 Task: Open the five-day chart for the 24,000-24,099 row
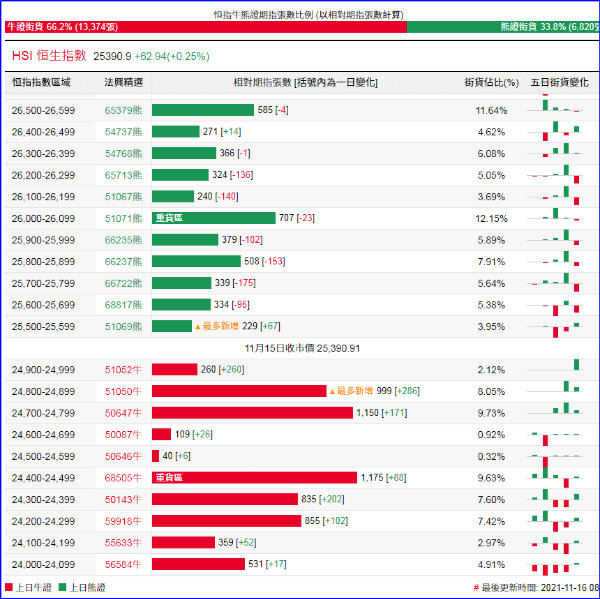558,564
